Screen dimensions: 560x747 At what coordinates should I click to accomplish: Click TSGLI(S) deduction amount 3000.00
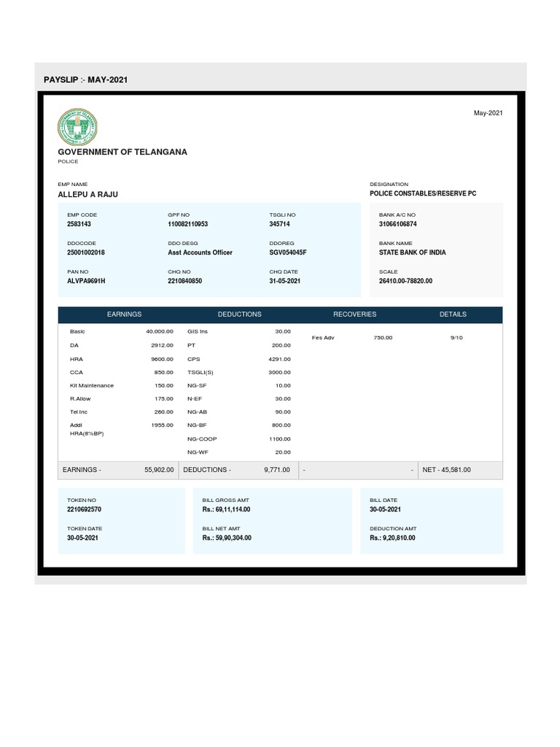pyautogui.click(x=279, y=373)
